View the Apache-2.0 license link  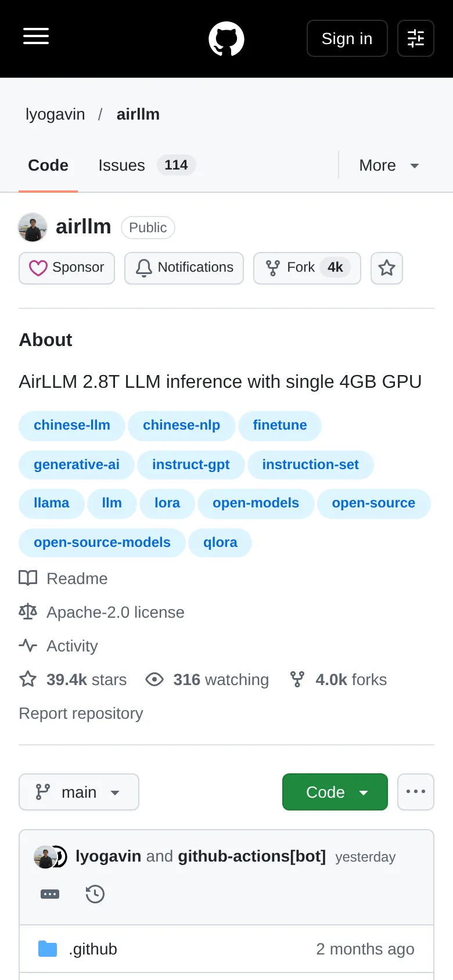[x=102, y=613]
